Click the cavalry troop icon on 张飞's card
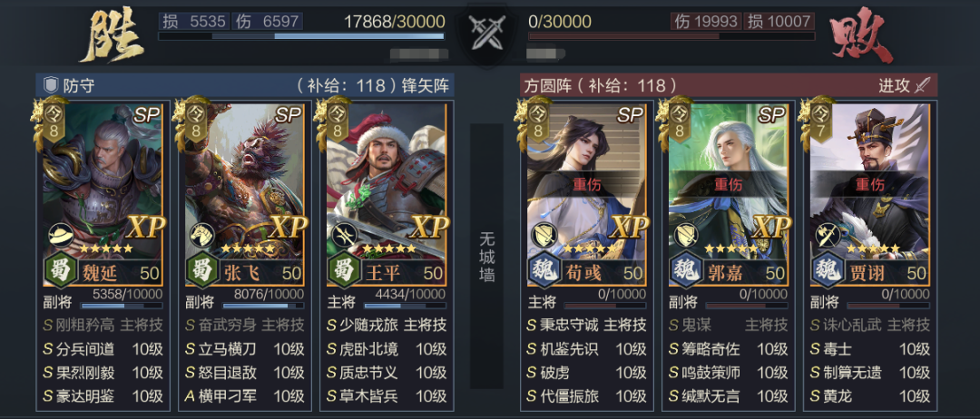The height and width of the screenshot is (419, 980). click(x=201, y=235)
